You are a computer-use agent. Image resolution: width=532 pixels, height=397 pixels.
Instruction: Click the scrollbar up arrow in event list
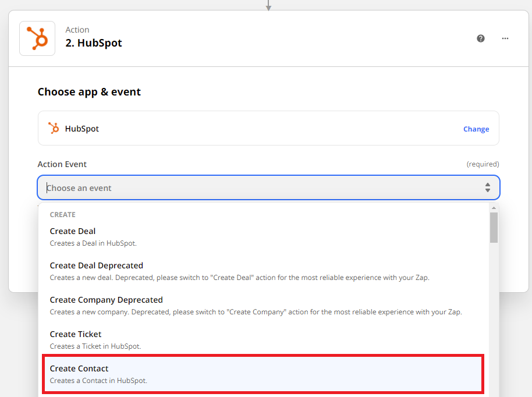coord(494,208)
